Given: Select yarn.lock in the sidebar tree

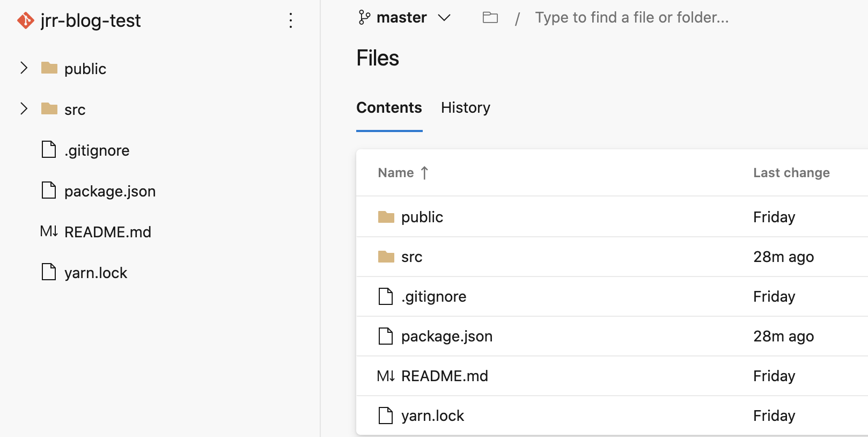Looking at the screenshot, I should coord(95,273).
